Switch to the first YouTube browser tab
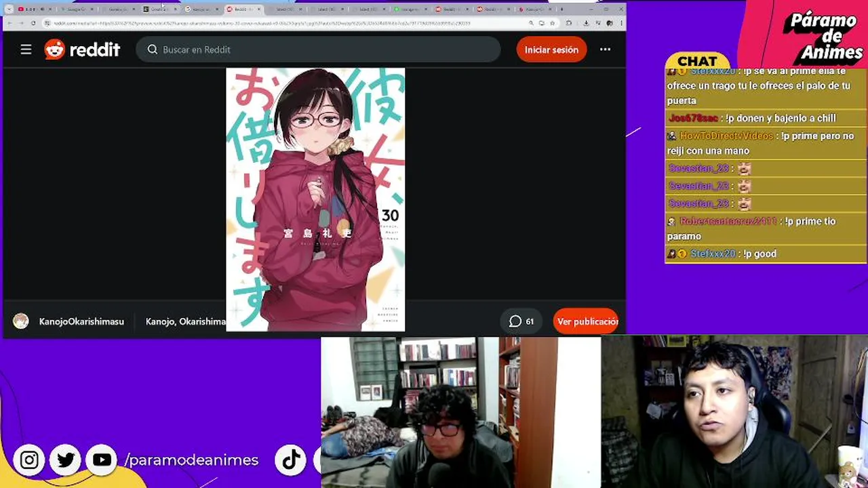The height and width of the screenshot is (488, 868). pyautogui.click(x=34, y=9)
